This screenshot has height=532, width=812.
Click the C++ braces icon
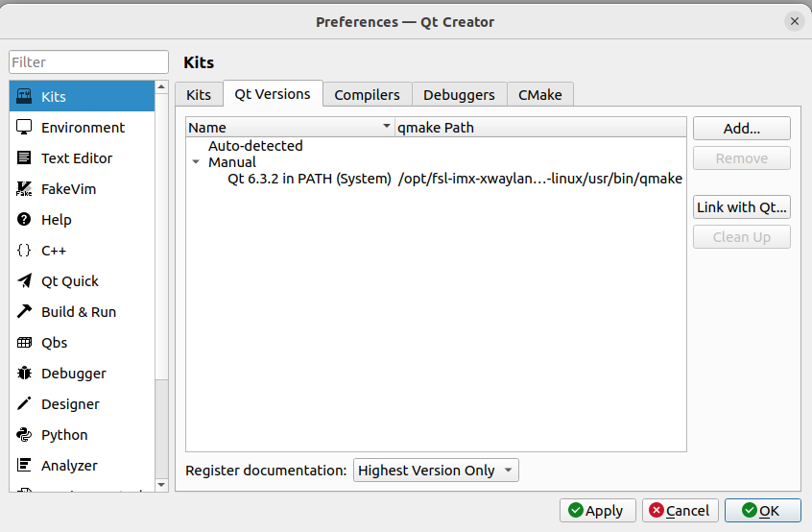pos(24,251)
